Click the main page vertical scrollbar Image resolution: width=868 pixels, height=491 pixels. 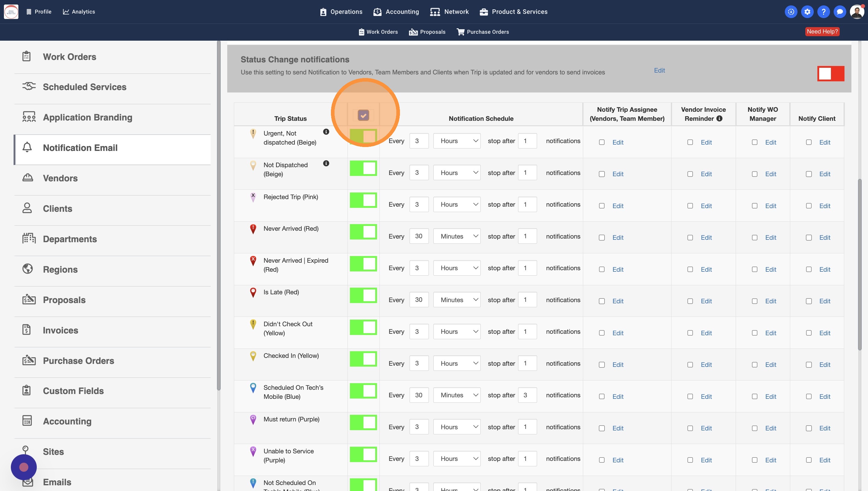(859, 265)
